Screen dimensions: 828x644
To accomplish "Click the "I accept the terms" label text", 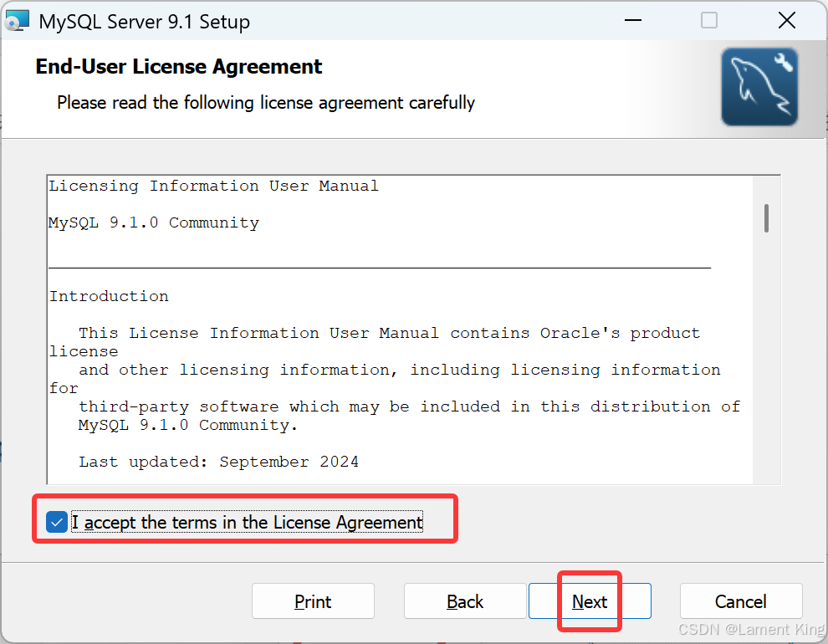I will [x=247, y=522].
